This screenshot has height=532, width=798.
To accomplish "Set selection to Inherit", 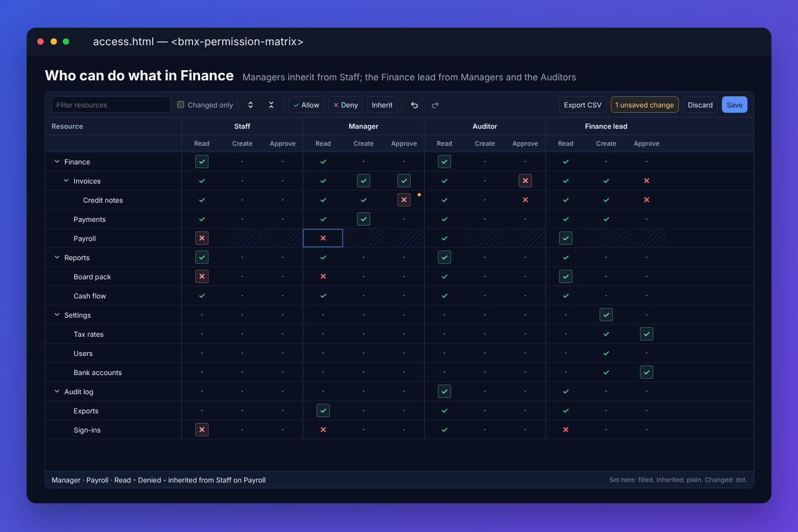I will 382,105.
